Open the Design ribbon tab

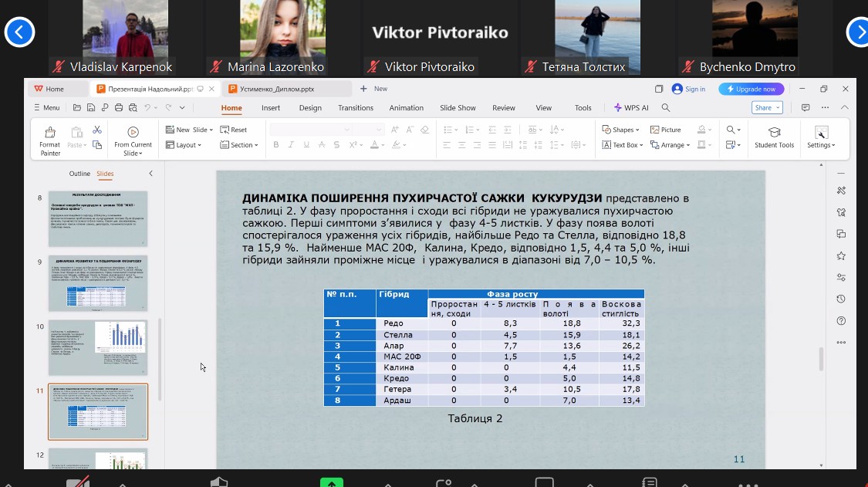pos(310,107)
